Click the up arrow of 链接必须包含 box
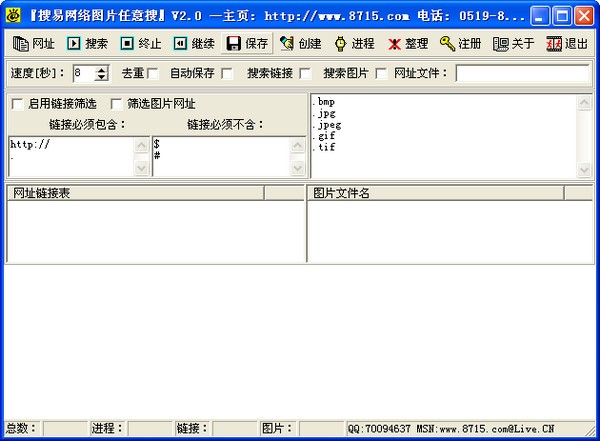This screenshot has width=600, height=441. 141,145
